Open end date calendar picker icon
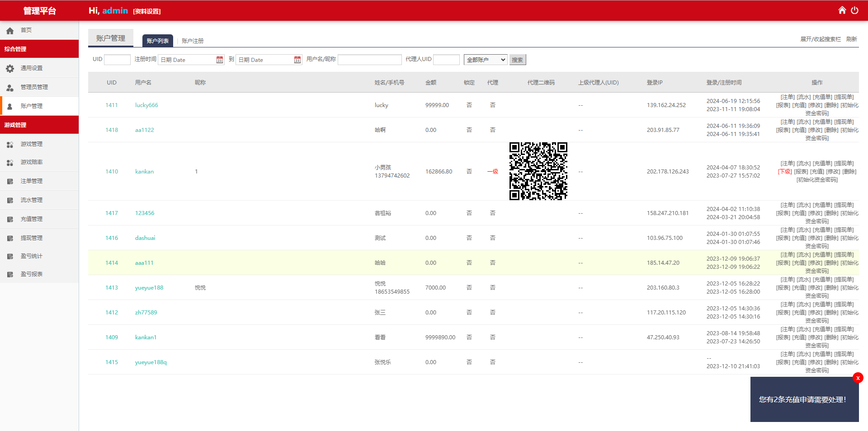This screenshot has width=868, height=431. click(x=297, y=60)
